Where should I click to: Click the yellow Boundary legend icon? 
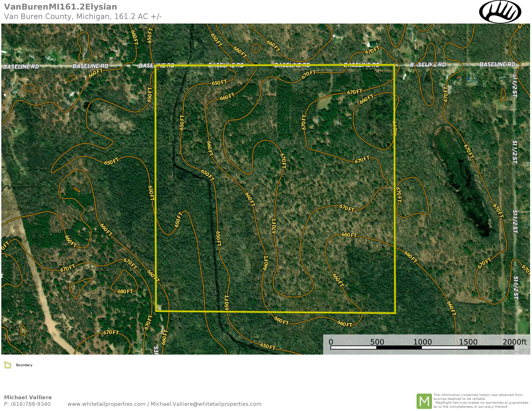pyautogui.click(x=8, y=365)
